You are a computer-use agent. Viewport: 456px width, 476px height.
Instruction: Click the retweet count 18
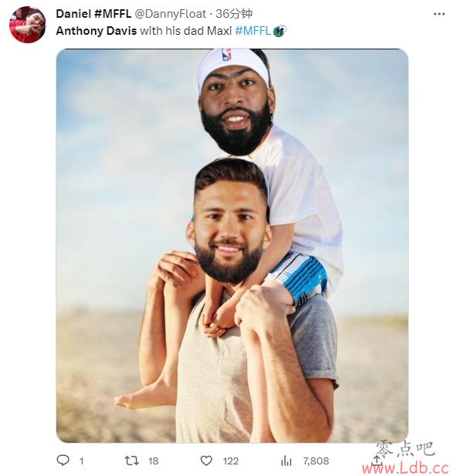(153, 461)
